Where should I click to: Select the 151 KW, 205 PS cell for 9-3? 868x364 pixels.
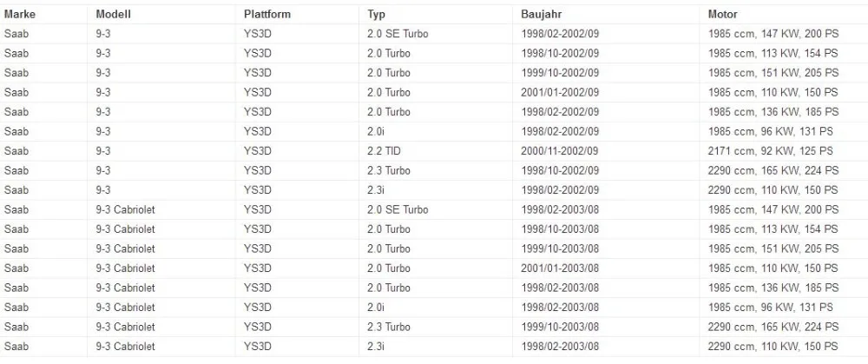pos(773,73)
